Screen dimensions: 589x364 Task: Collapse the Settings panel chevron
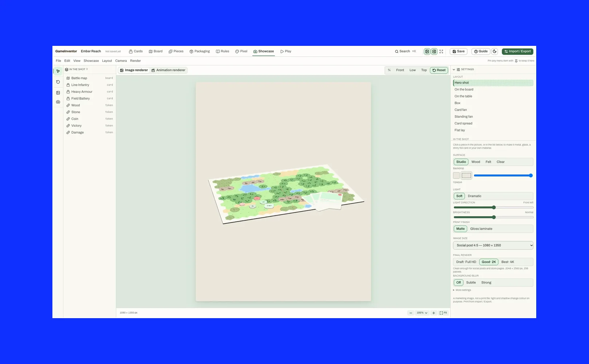(454, 69)
